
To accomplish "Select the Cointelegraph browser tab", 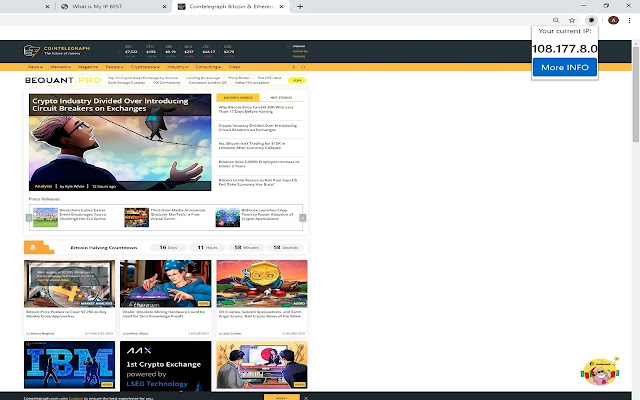I will (x=231, y=7).
